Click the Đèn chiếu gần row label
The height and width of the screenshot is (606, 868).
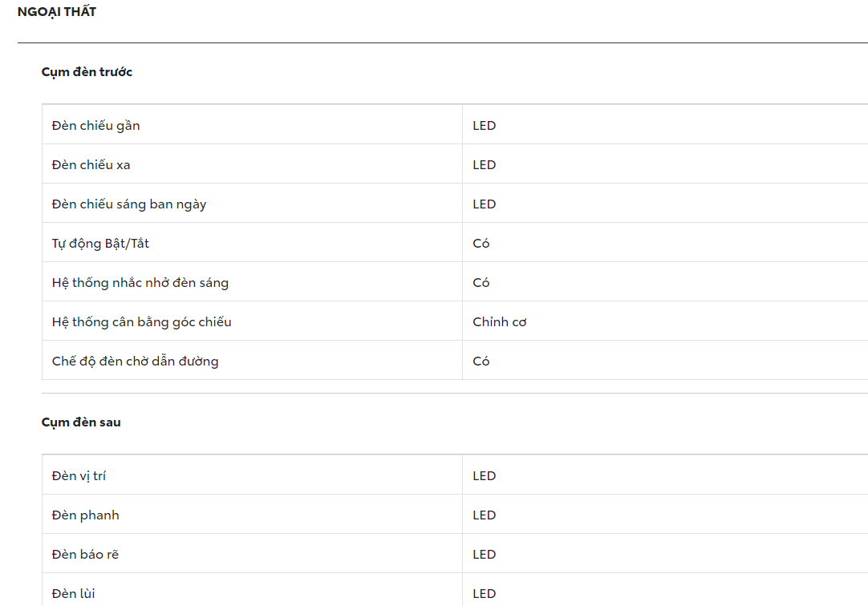click(x=95, y=126)
